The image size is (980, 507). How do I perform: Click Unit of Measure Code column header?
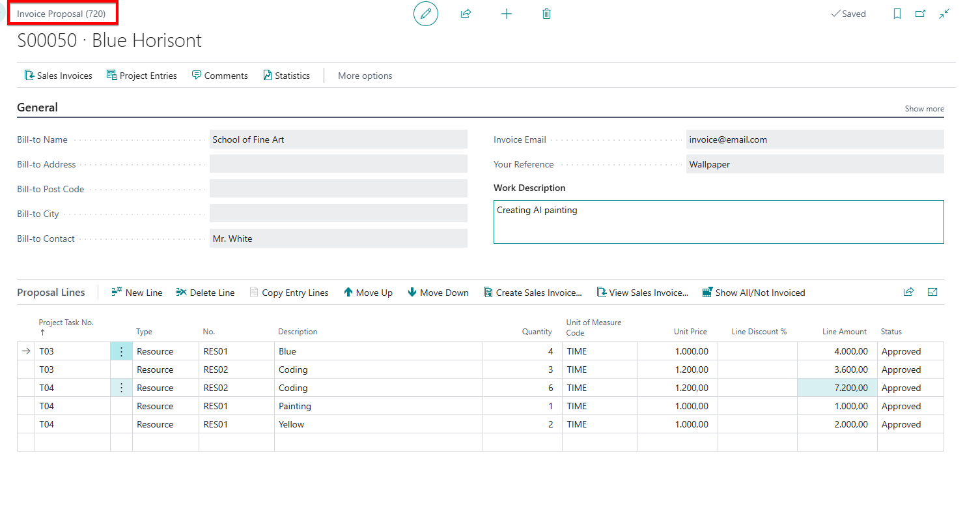click(x=593, y=327)
